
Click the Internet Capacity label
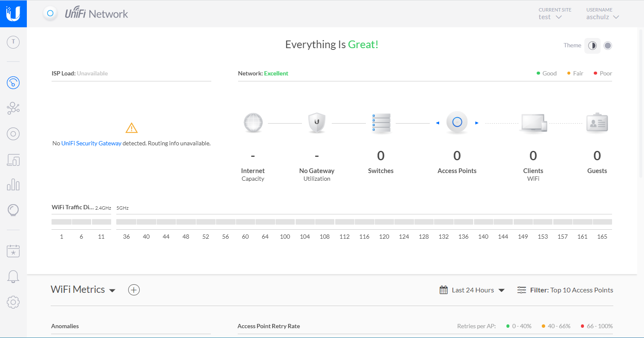[253, 174]
